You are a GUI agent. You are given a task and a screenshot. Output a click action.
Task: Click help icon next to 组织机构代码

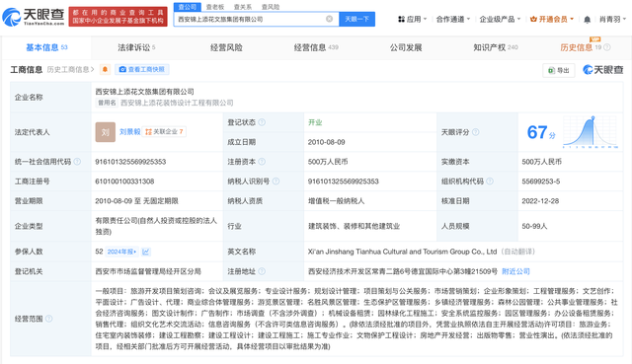tap(490, 182)
